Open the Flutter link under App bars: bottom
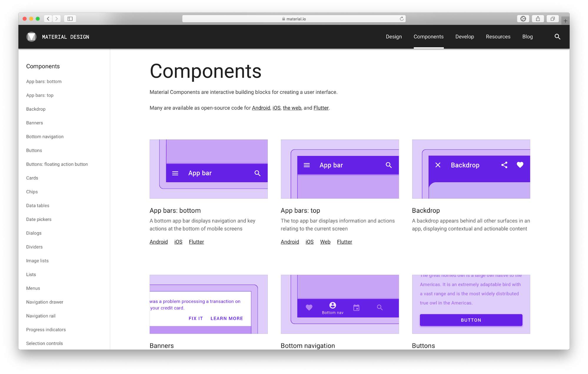588x374 pixels. tap(196, 242)
